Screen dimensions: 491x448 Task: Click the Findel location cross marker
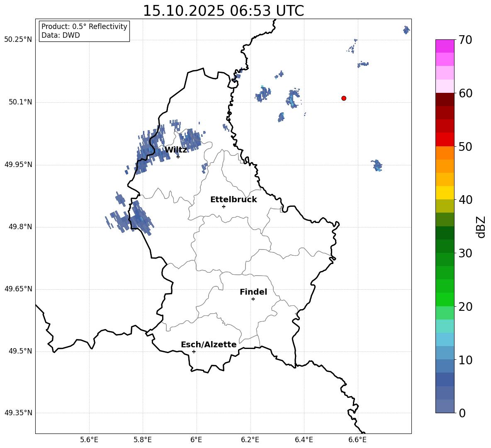tap(253, 299)
